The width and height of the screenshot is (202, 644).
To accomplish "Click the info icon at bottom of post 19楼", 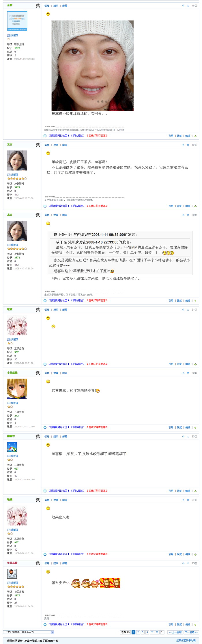I will point(45,206).
